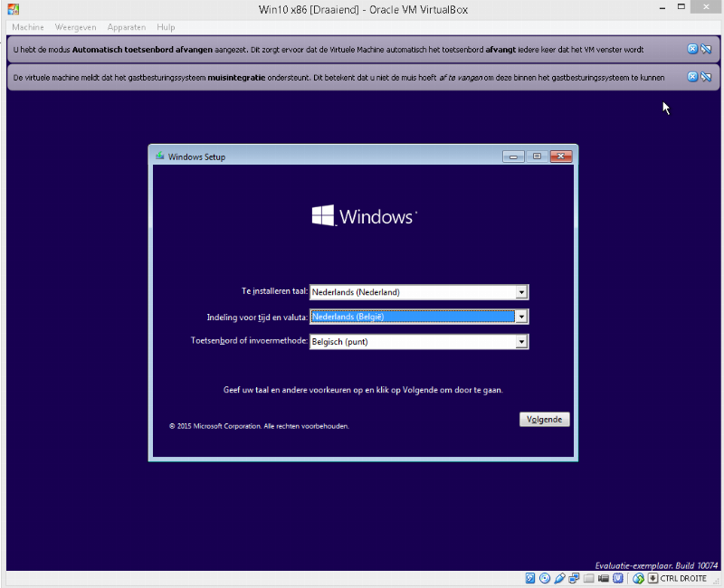Image resolution: width=724 pixels, height=588 pixels.
Task: Click the network adapters status icon
Action: point(574,578)
